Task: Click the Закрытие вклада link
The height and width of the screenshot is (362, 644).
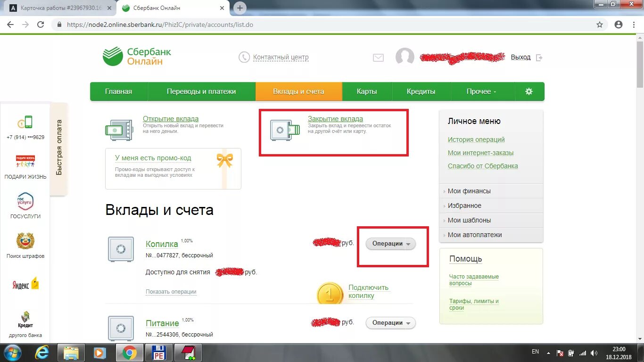Action: pos(335,119)
